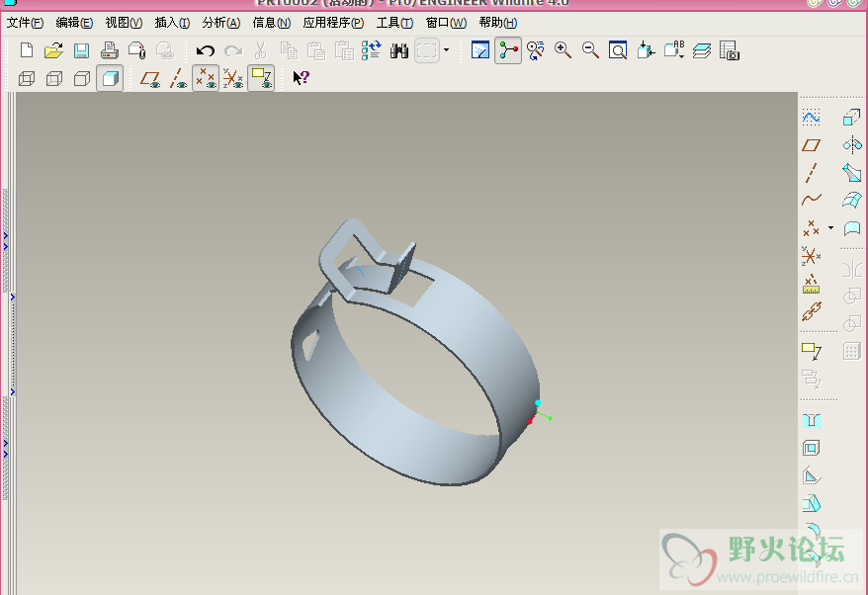Viewport: 868px width, 595px height.
Task: Click the context help pointer icon
Action: (x=302, y=78)
